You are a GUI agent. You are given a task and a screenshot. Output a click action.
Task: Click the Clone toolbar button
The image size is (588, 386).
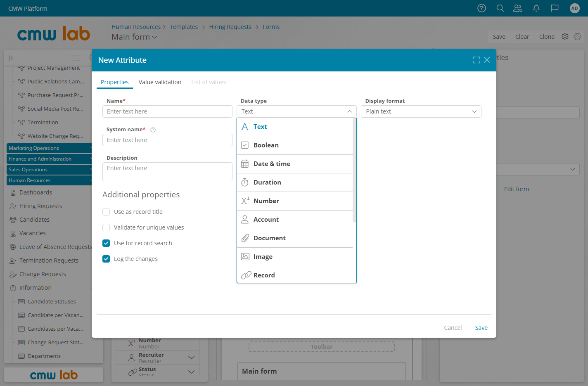pos(547,37)
